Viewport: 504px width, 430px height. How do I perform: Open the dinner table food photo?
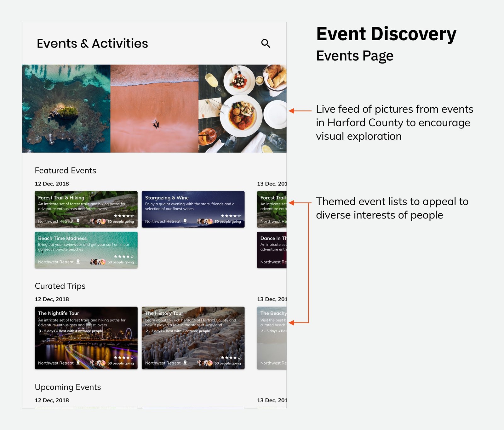[243, 109]
